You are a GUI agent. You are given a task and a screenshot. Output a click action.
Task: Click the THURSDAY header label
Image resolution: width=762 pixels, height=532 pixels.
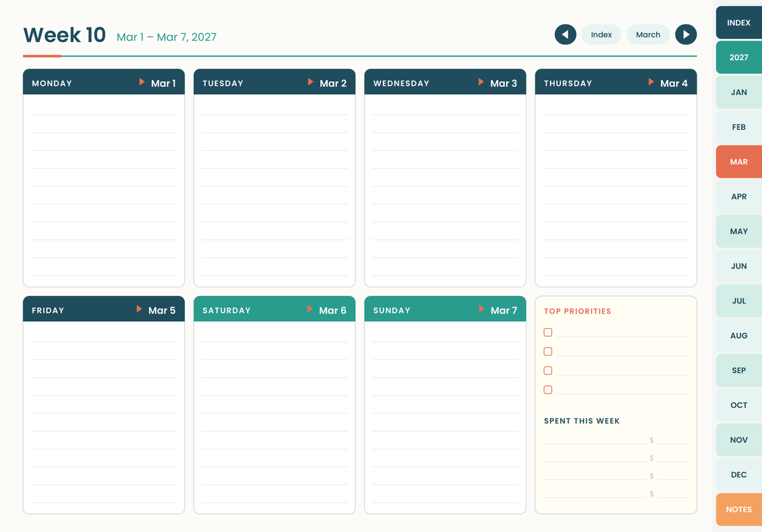point(568,83)
